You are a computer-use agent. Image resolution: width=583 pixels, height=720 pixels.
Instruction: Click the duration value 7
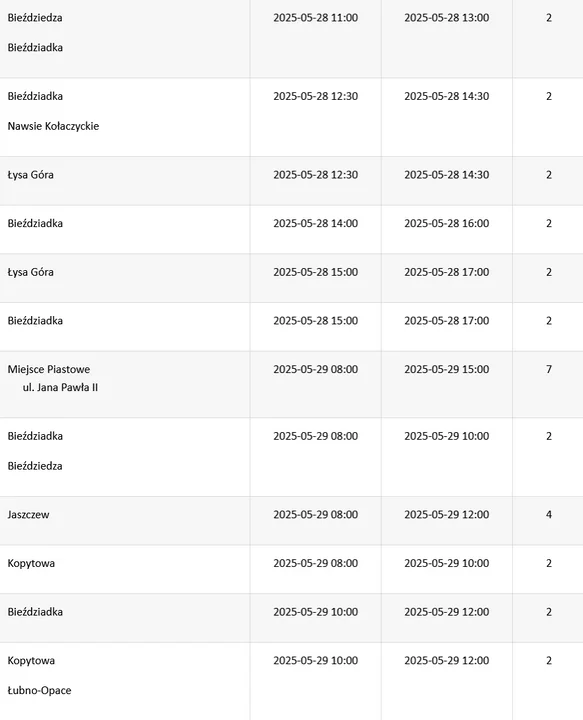(549, 370)
